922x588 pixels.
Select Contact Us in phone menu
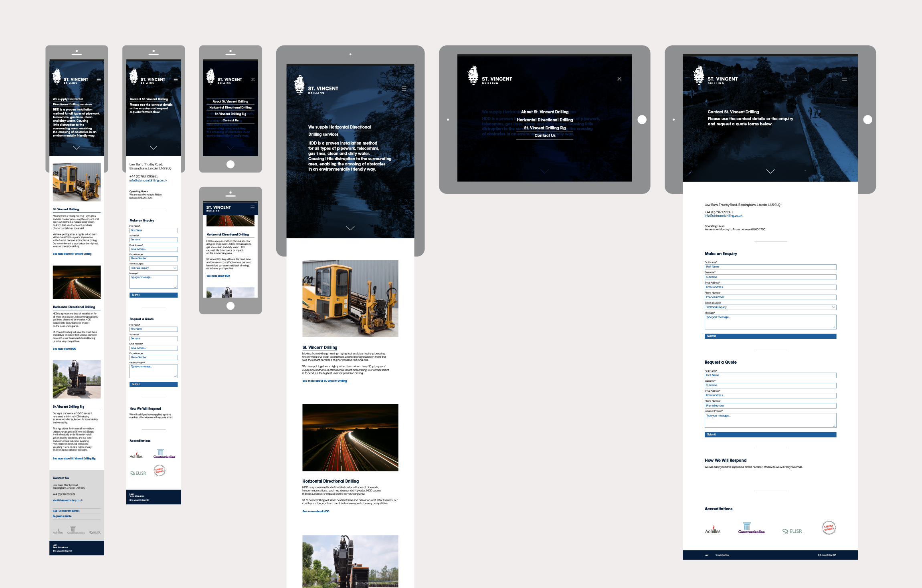(x=230, y=120)
